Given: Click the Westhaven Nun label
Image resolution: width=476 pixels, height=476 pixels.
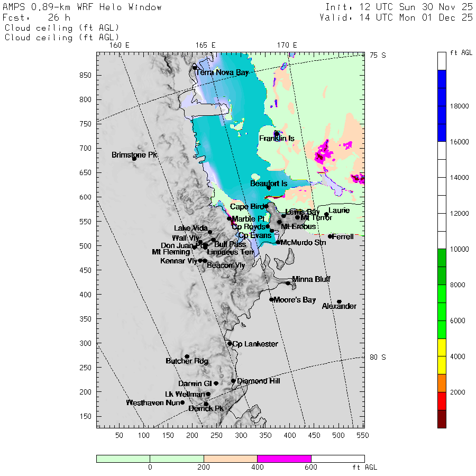Looking at the screenshot, I should 153,403.
